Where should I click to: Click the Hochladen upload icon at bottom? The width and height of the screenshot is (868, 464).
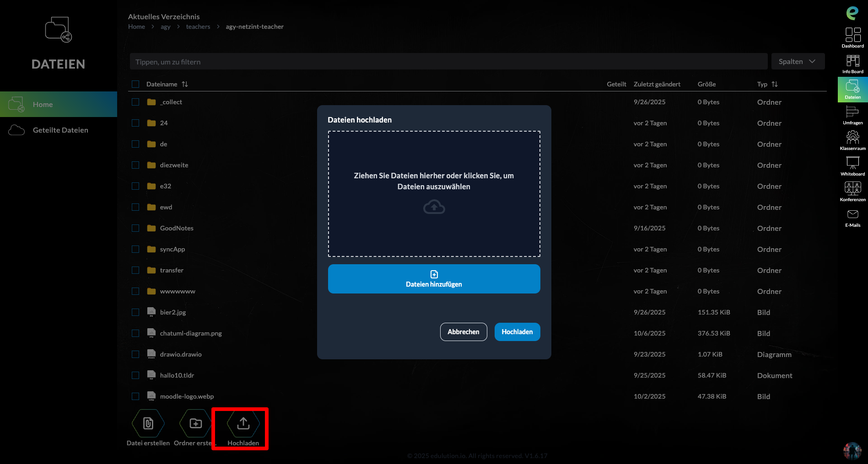click(x=243, y=424)
